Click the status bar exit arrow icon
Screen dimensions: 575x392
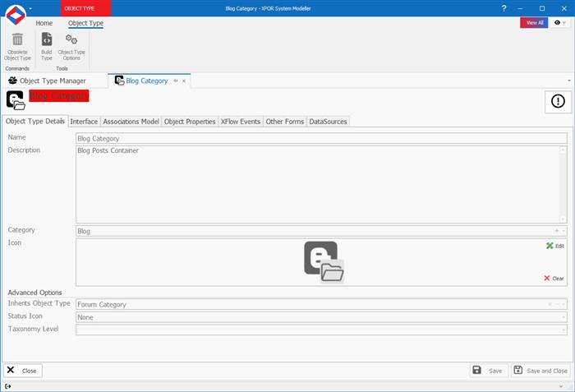7,386
